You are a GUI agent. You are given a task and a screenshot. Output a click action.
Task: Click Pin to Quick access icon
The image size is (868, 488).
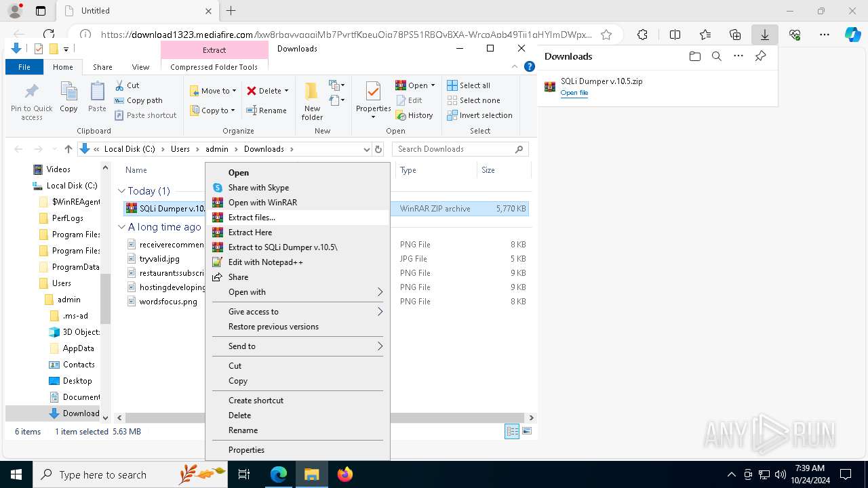[x=31, y=102]
